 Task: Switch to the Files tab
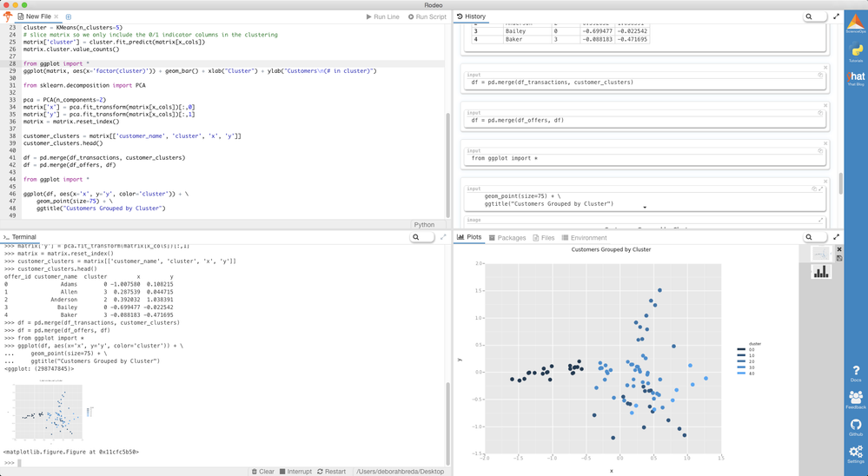pos(544,238)
